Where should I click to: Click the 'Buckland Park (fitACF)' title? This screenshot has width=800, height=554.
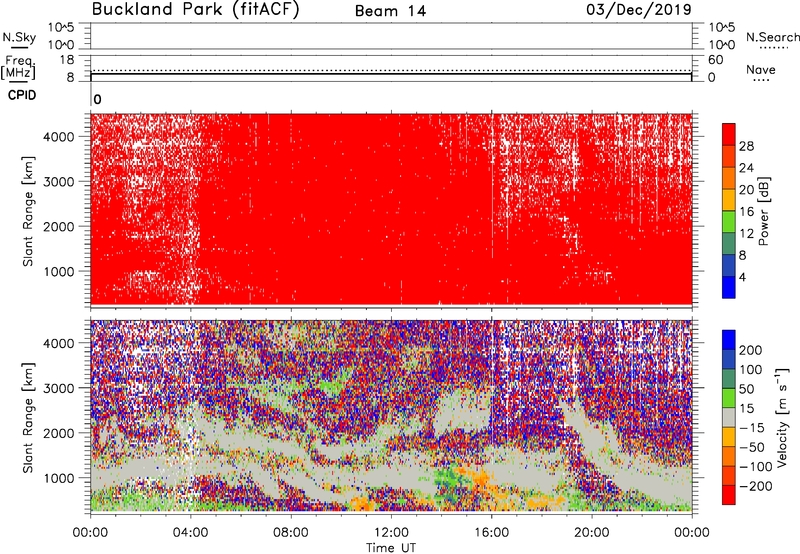click(x=195, y=9)
